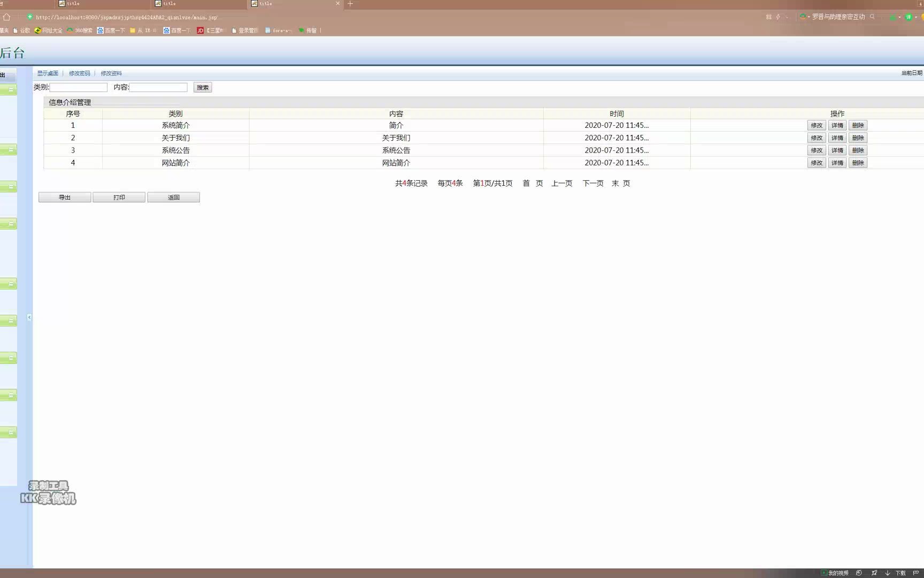The height and width of the screenshot is (578, 924).
Task: Open a new browser tab with plus icon
Action: click(350, 4)
